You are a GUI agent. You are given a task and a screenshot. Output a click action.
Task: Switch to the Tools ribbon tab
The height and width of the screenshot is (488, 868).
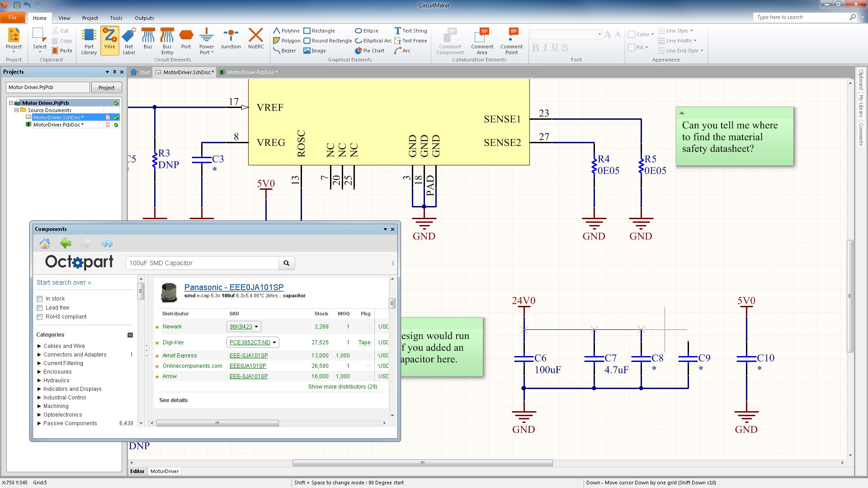[116, 18]
